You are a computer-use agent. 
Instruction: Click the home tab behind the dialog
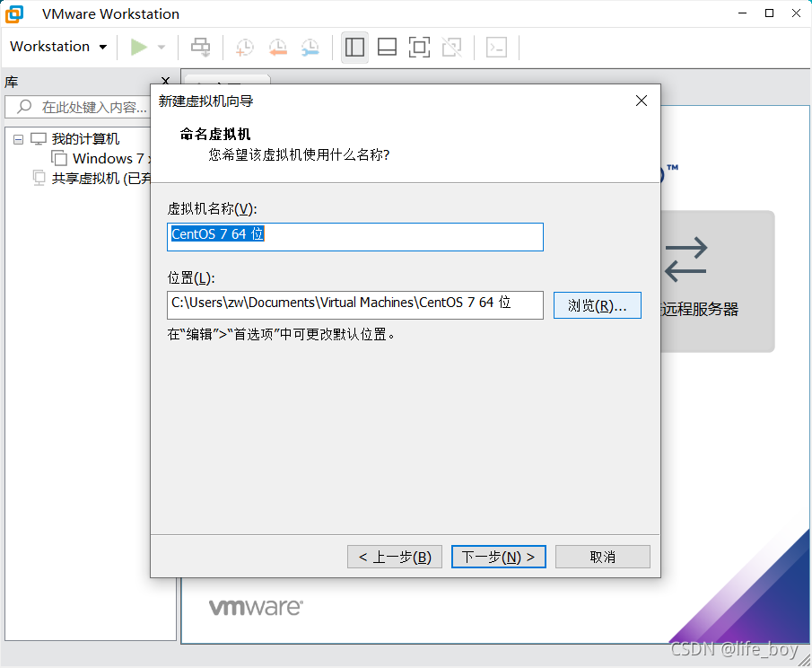click(227, 79)
